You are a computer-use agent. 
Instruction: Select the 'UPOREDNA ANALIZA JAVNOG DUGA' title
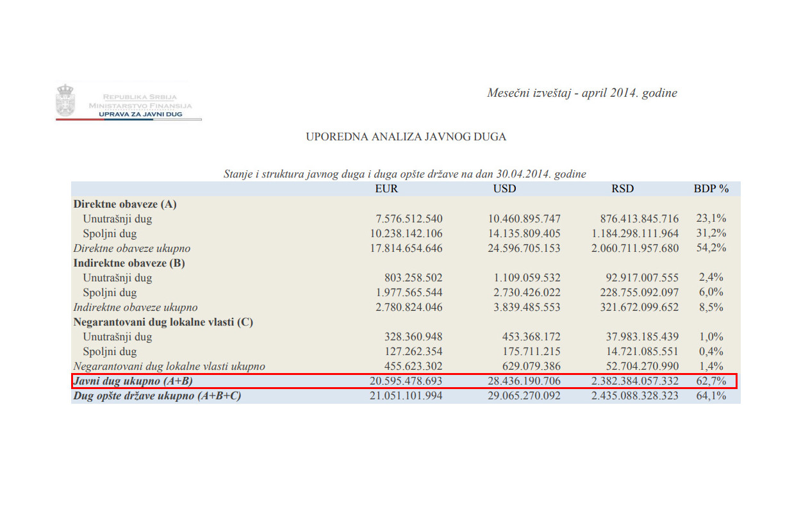click(406, 137)
